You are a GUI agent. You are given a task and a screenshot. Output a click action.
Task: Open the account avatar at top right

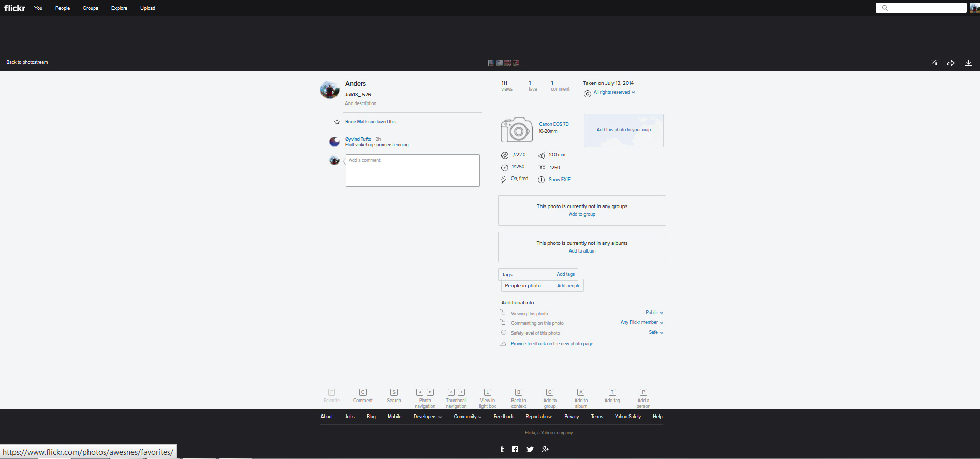[x=974, y=8]
